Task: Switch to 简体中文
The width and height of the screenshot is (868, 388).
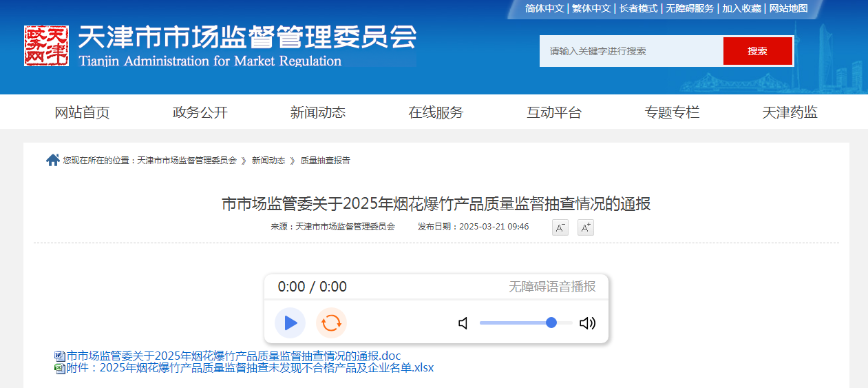Action: pos(544,8)
